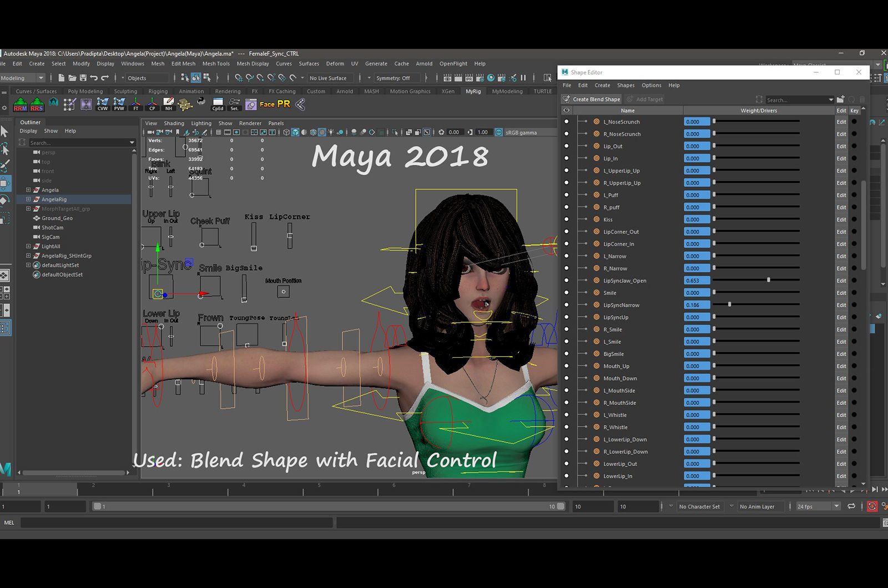The height and width of the screenshot is (588, 888).
Task: Switch to the MyModeling shelf tab
Action: (507, 92)
